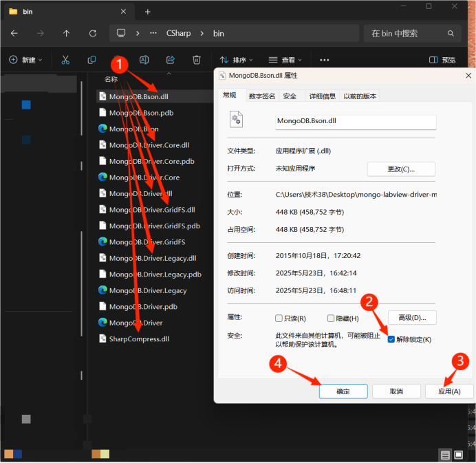This screenshot has width=476, height=463.
Task: Switch to the General (常规) tab
Action: pos(230,96)
